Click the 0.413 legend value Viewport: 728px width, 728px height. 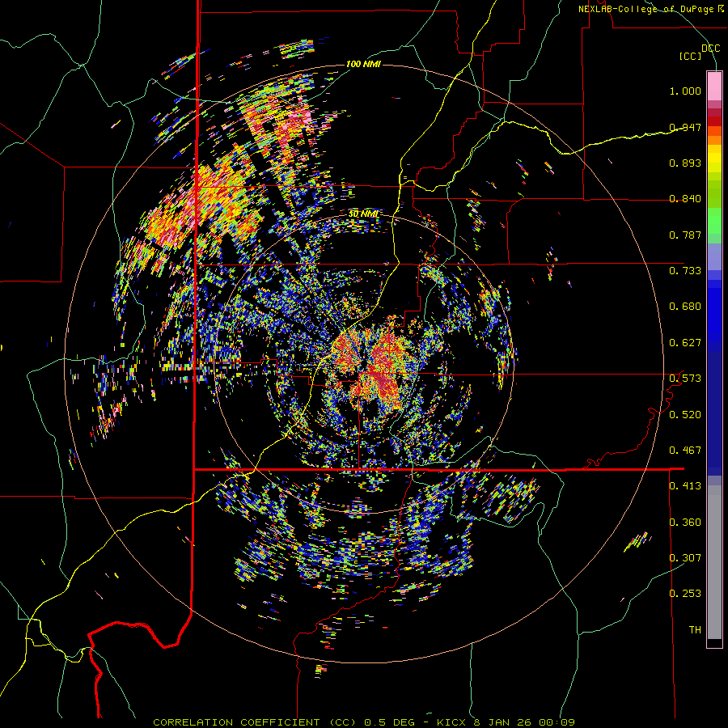pos(685,486)
